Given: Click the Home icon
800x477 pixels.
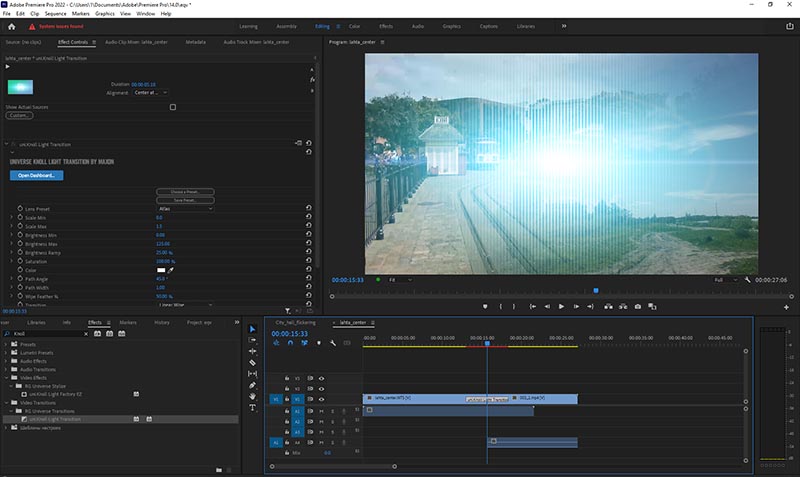Looking at the screenshot, I should coord(12,27).
